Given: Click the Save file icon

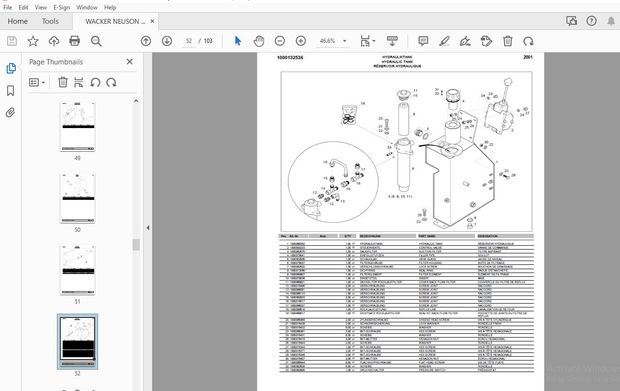Looking at the screenshot, I should (12, 41).
